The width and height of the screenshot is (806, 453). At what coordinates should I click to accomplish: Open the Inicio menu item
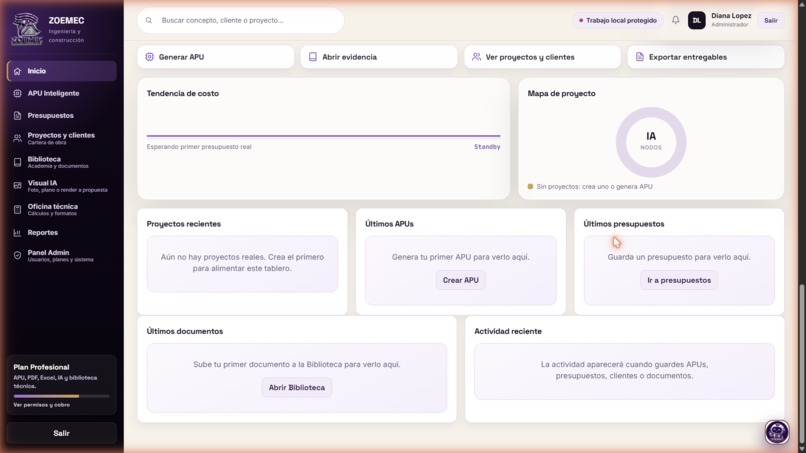point(62,71)
